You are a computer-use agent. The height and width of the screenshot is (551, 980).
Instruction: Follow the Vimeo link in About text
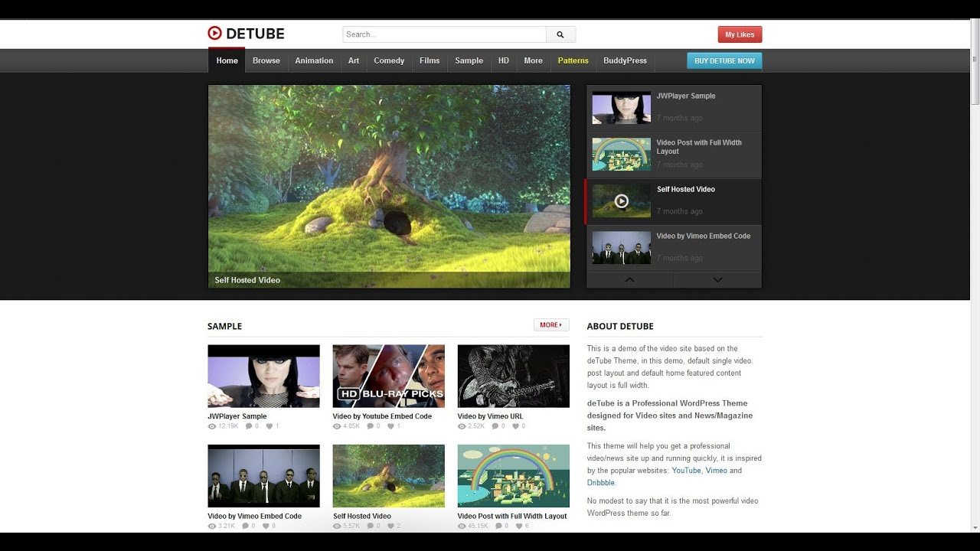[716, 471]
